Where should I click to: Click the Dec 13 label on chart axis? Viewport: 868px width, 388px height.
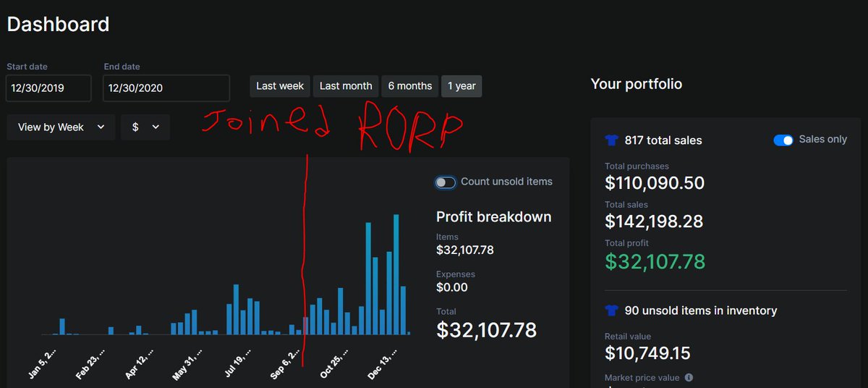point(381,363)
